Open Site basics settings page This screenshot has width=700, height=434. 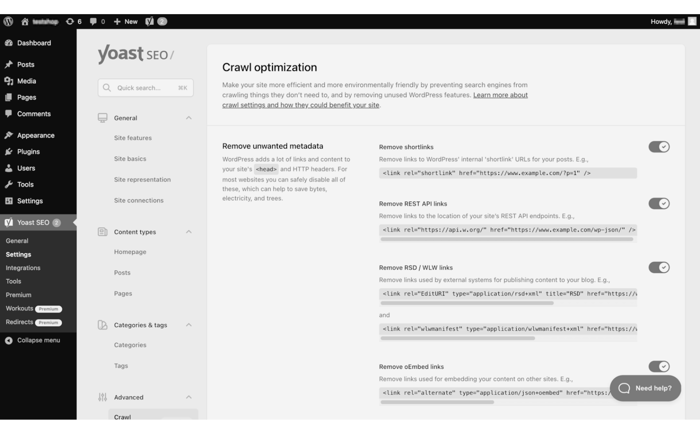pyautogui.click(x=130, y=159)
